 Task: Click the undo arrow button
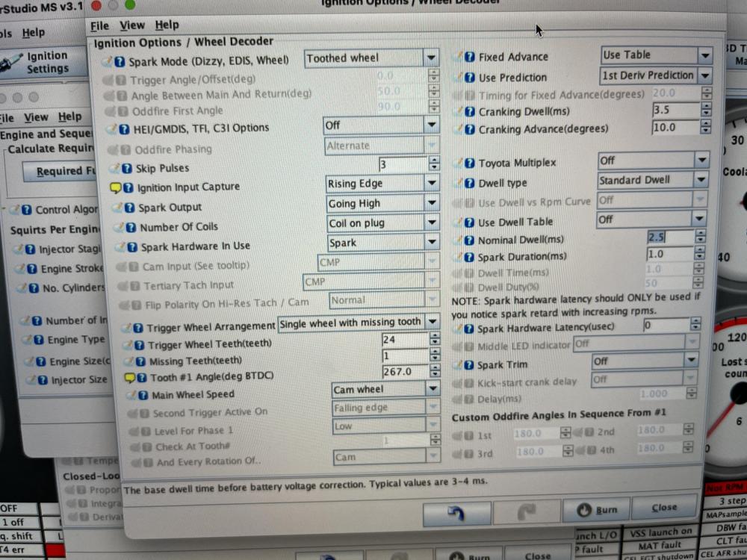456,513
